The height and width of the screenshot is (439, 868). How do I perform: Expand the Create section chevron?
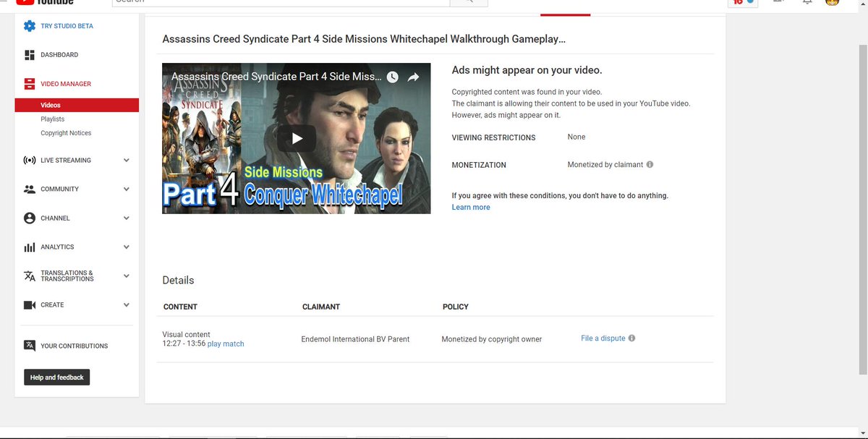coord(127,305)
